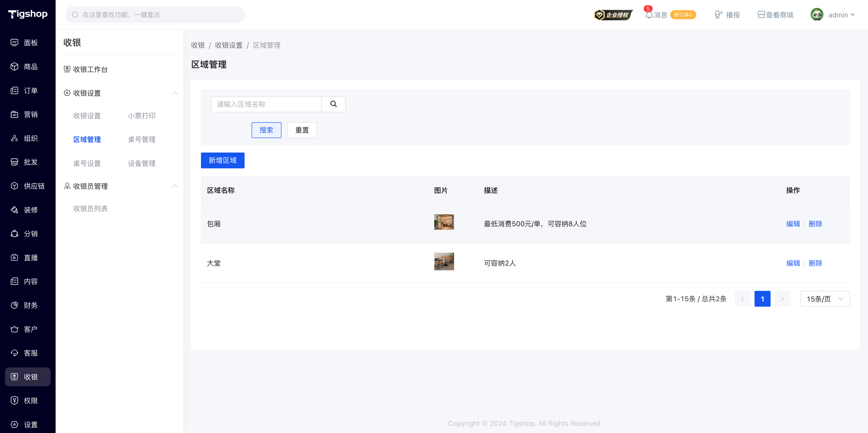Click the 消息 notification bell icon
Screen dimensions: 868x433
point(649,15)
